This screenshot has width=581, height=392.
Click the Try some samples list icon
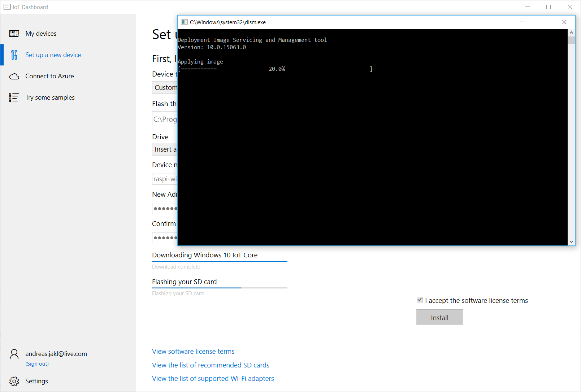click(14, 97)
